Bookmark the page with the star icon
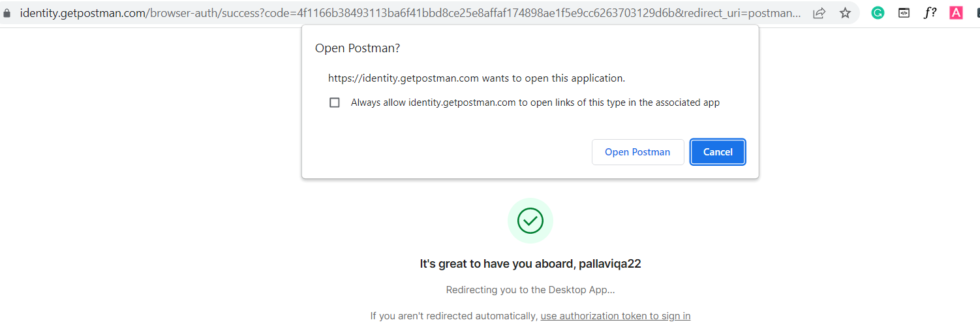 pyautogui.click(x=845, y=12)
